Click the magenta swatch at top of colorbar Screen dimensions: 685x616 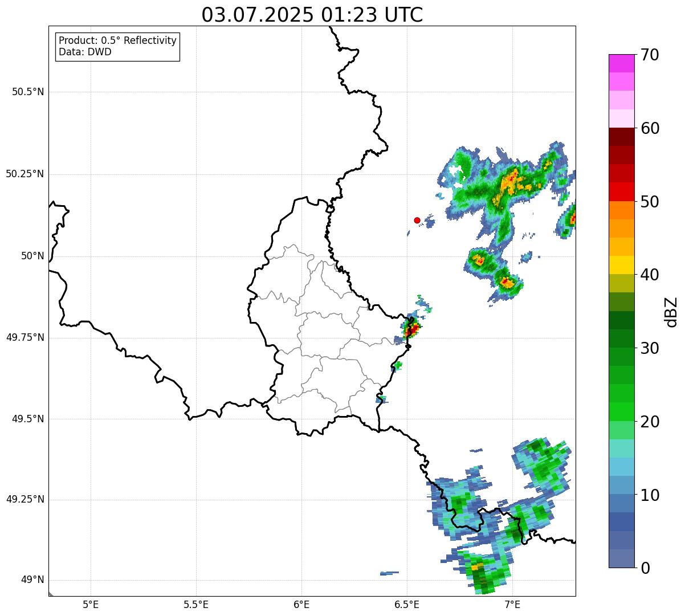pyautogui.click(x=622, y=63)
